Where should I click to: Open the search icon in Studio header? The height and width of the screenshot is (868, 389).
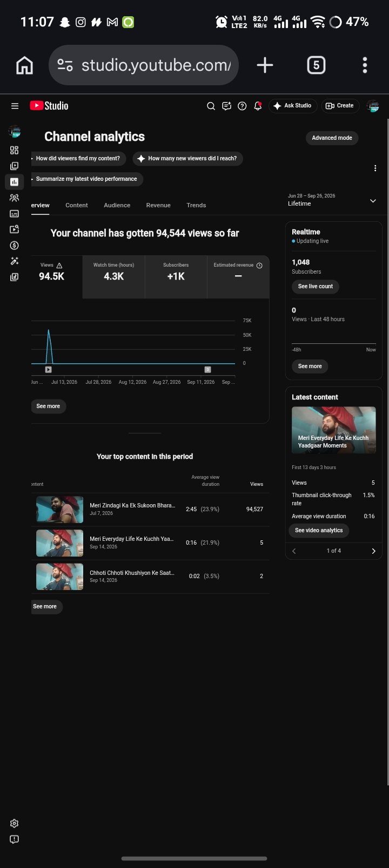211,106
